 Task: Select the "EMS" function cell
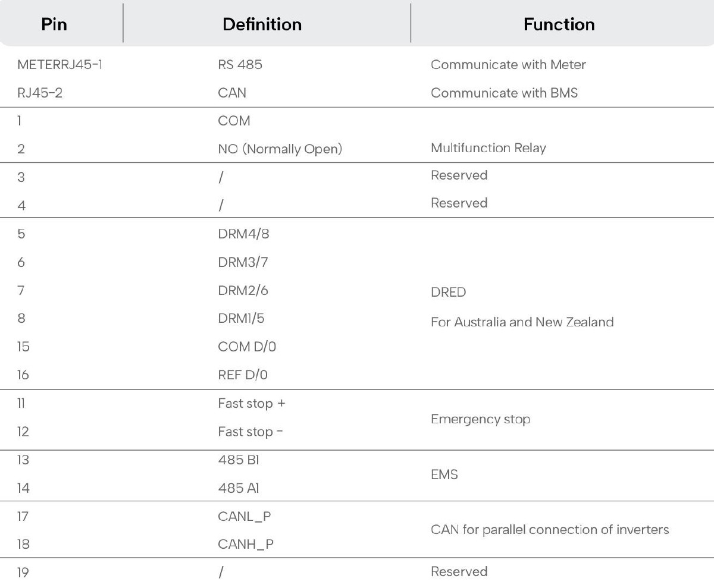(444, 475)
